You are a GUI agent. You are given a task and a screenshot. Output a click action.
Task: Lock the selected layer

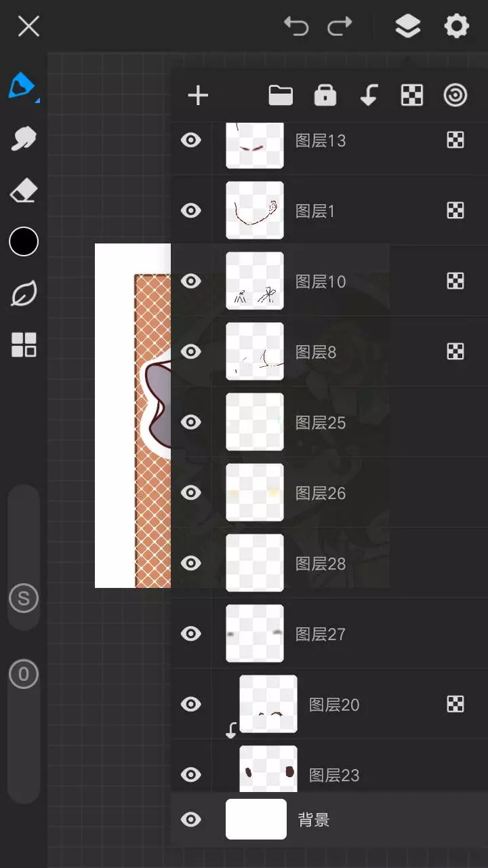[x=325, y=96]
